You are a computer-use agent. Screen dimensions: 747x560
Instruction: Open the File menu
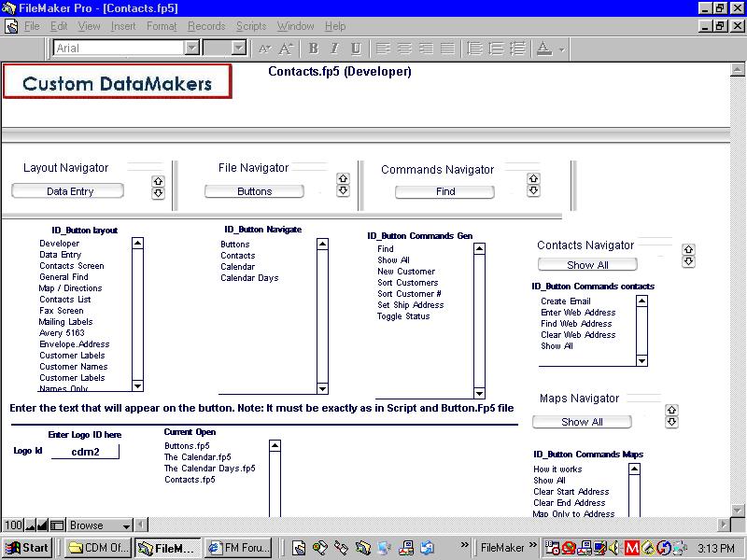pos(32,26)
